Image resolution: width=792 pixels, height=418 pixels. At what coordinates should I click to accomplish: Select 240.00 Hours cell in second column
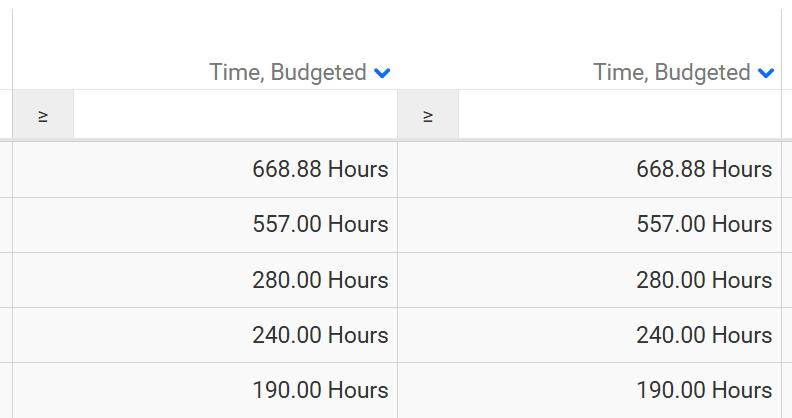click(x=704, y=335)
